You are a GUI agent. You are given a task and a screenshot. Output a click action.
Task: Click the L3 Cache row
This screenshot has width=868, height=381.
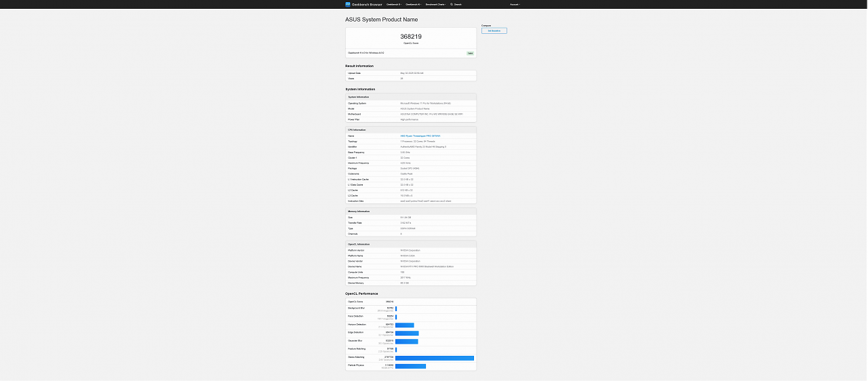pos(411,195)
